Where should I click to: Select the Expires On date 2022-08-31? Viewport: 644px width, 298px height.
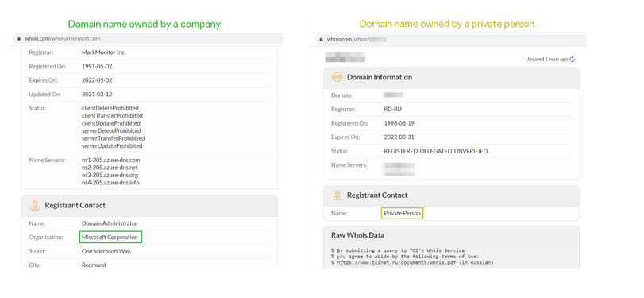pos(399,137)
